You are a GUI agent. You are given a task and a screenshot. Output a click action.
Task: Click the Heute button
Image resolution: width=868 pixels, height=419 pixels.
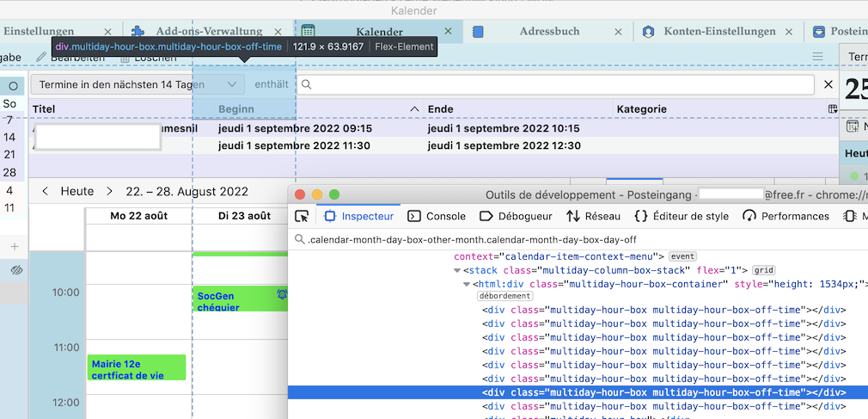(x=76, y=191)
